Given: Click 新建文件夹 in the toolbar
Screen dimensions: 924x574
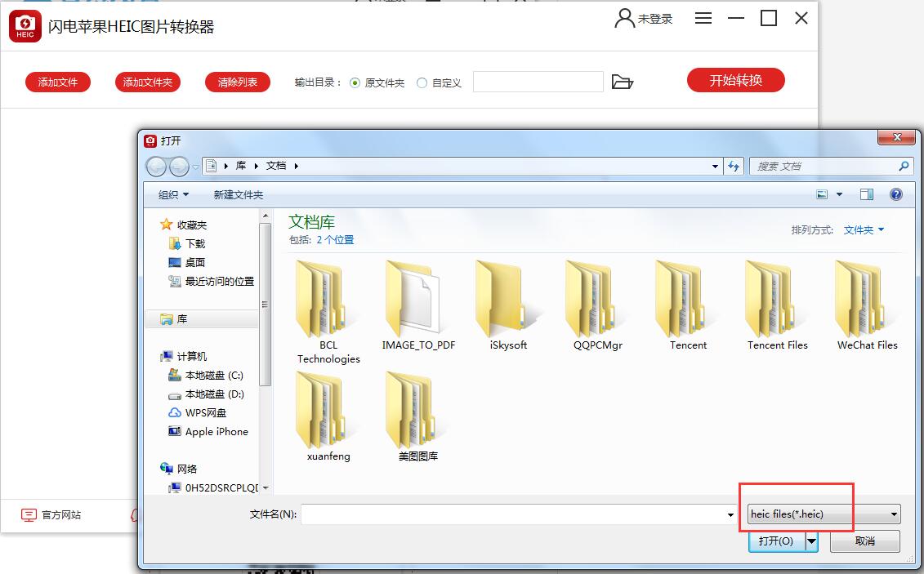Looking at the screenshot, I should click(x=239, y=194).
